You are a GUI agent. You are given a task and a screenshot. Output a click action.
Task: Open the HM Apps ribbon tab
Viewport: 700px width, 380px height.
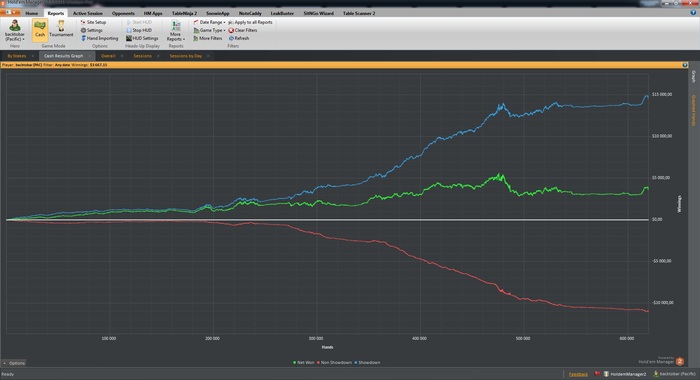click(153, 13)
